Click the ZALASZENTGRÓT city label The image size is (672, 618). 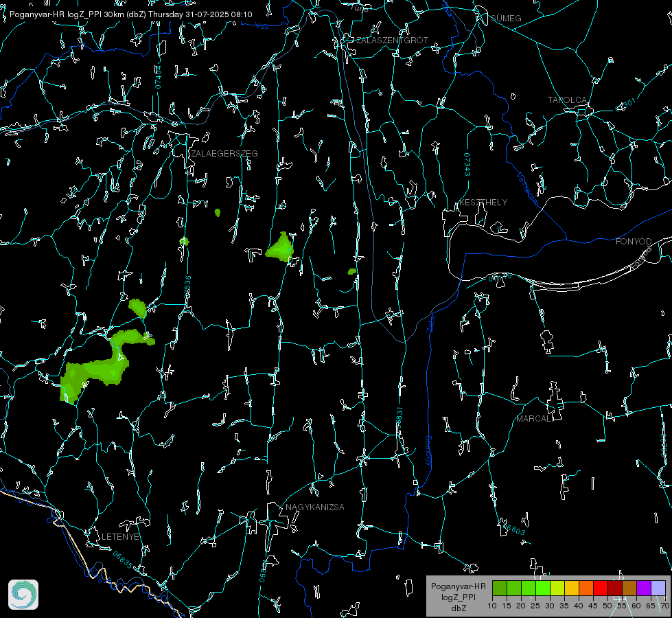click(392, 41)
